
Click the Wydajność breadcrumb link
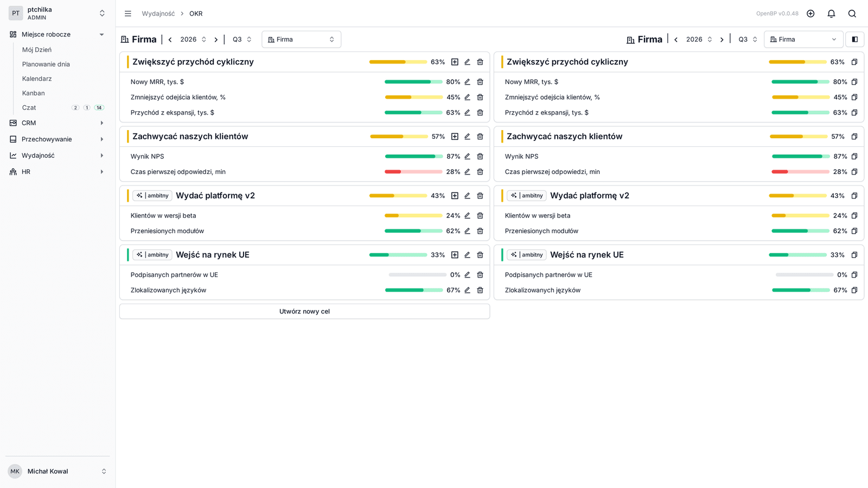point(158,14)
